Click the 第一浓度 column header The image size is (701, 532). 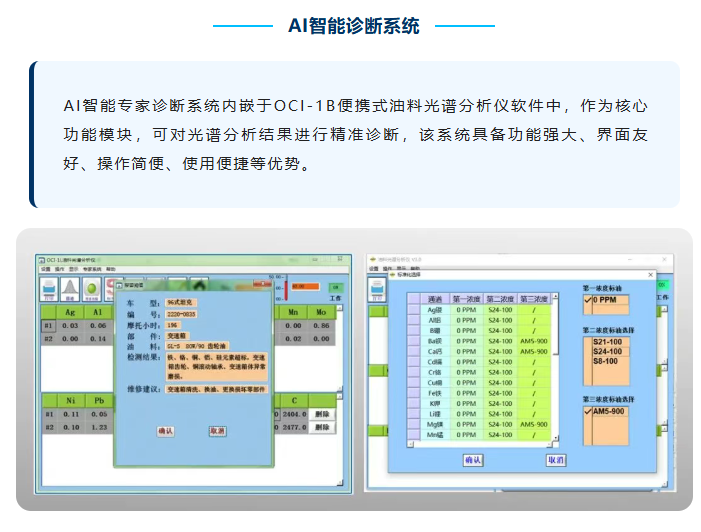[466, 299]
